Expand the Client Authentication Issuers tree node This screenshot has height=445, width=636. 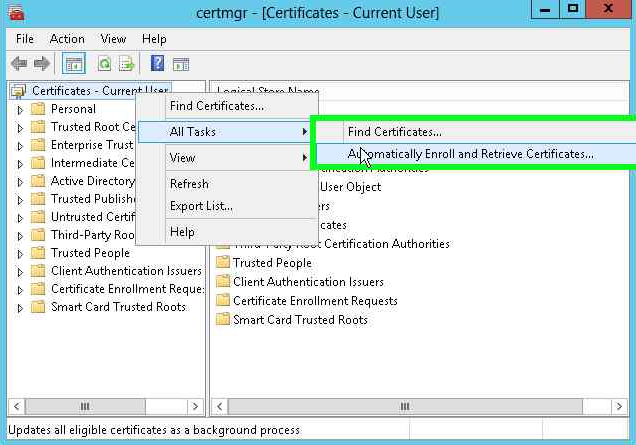[19, 272]
